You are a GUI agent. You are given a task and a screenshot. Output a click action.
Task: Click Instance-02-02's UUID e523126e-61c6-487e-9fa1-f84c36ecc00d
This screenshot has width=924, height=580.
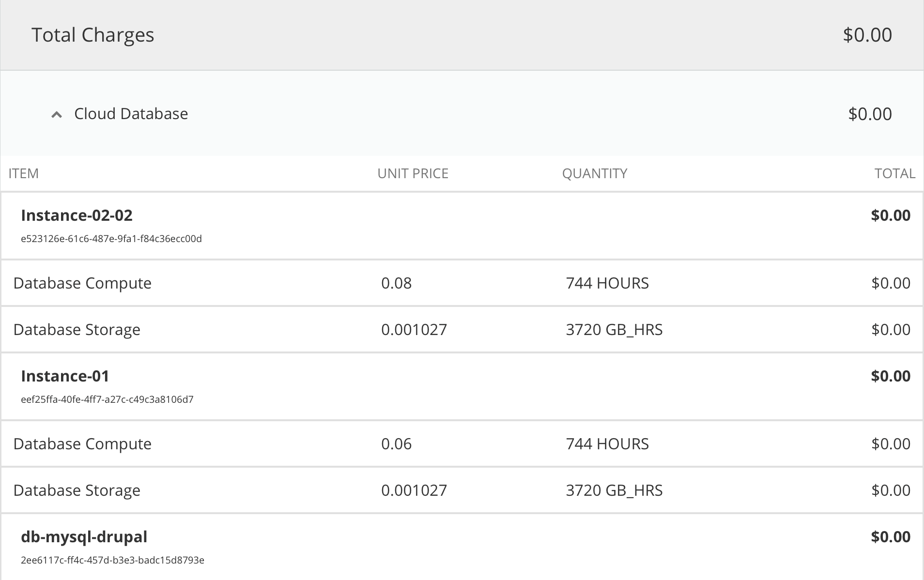click(x=111, y=239)
